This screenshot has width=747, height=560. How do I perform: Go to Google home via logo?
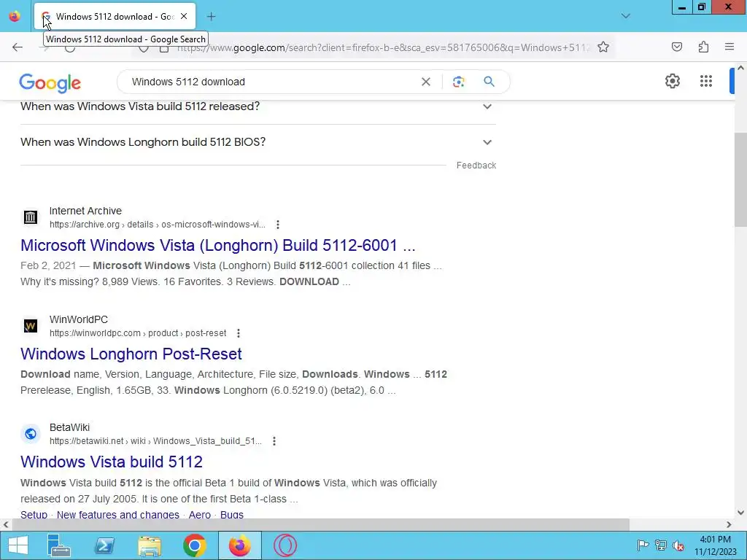click(x=50, y=83)
